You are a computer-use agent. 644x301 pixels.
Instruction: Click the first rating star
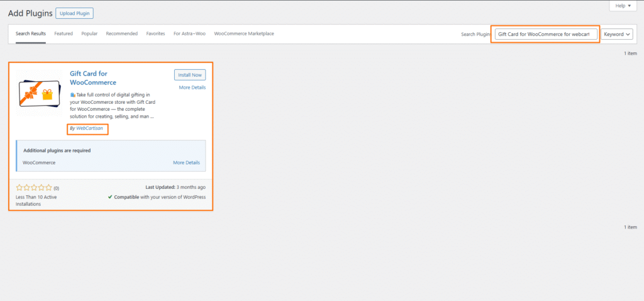19,188
